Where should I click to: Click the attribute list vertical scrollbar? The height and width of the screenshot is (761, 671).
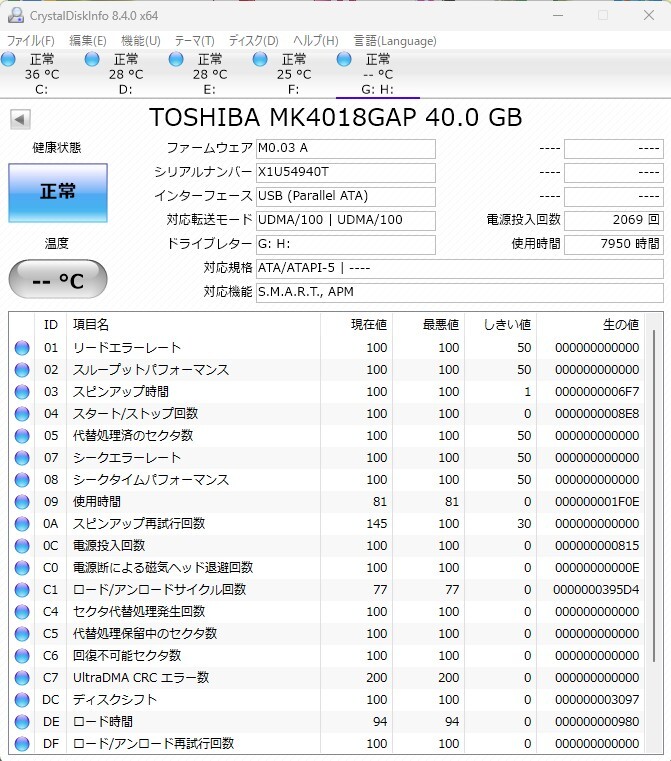click(x=655, y=500)
